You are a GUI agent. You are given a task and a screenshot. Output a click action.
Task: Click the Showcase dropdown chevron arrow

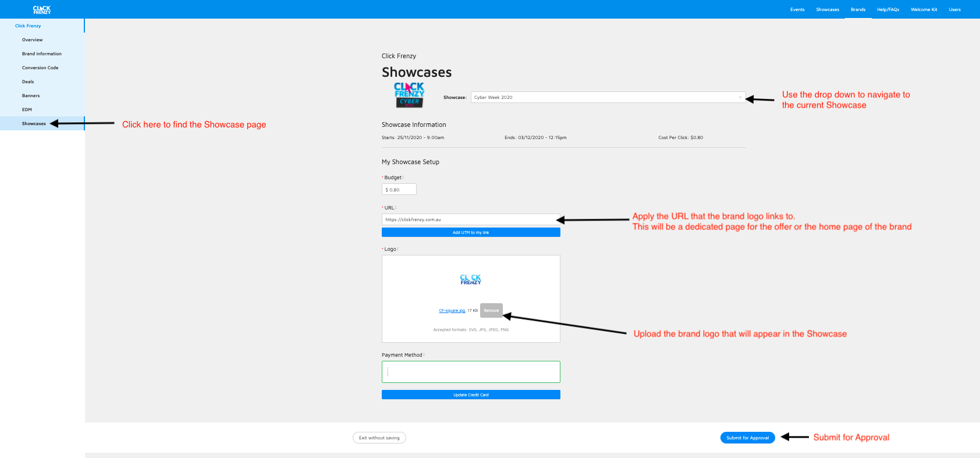point(740,97)
